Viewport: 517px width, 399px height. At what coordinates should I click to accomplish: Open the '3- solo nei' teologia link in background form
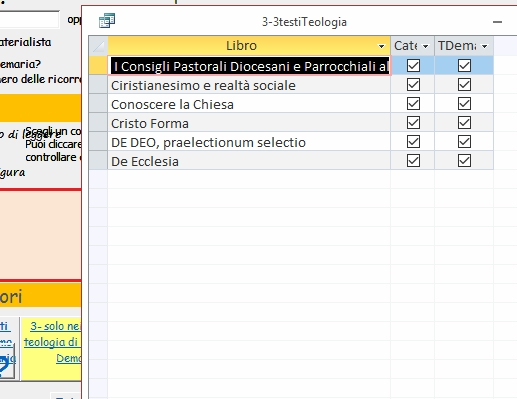52,342
